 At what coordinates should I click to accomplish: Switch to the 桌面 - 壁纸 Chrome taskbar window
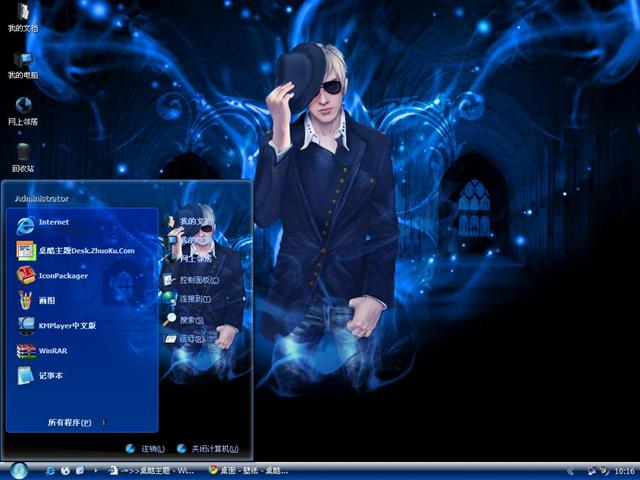pos(248,471)
